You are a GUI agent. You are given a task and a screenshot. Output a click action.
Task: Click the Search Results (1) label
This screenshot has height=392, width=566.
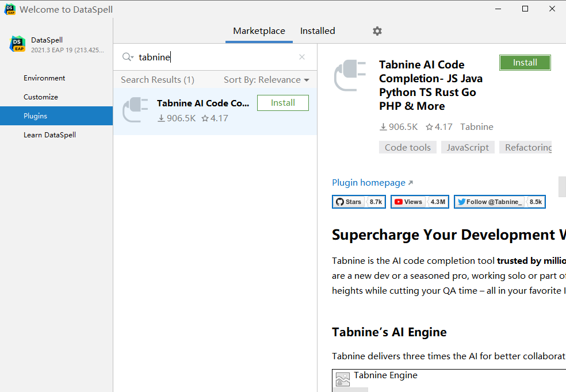click(x=158, y=80)
